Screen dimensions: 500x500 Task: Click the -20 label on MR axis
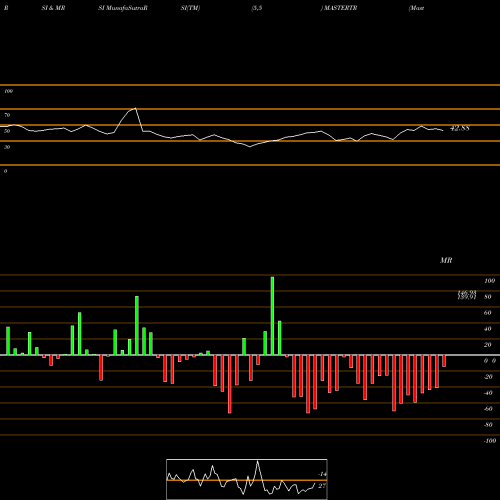[x=488, y=377]
